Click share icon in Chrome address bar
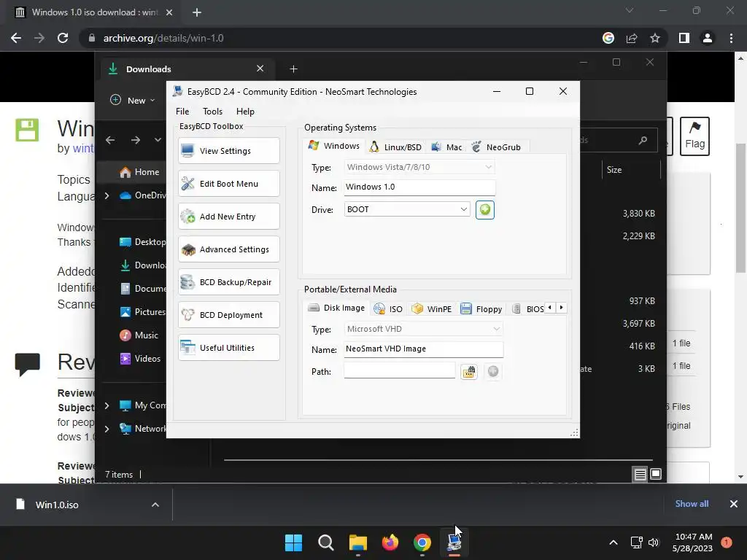This screenshot has height=560, width=747. (632, 38)
